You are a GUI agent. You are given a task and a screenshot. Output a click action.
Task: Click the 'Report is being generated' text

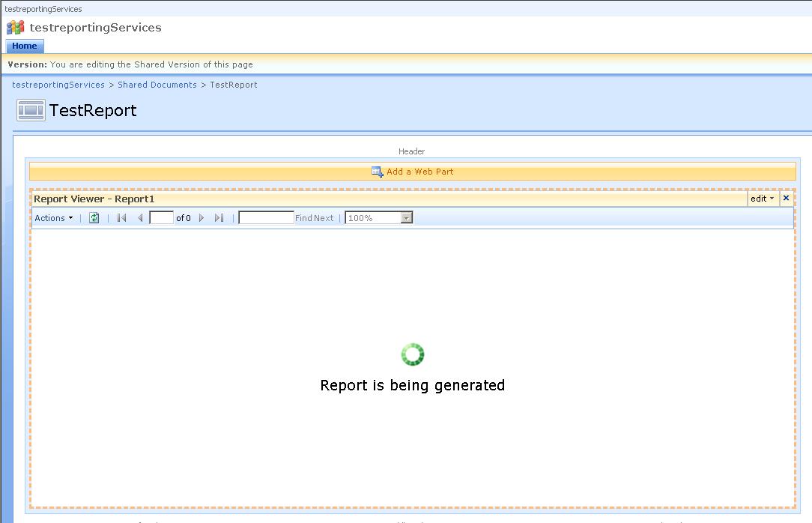[x=413, y=385]
